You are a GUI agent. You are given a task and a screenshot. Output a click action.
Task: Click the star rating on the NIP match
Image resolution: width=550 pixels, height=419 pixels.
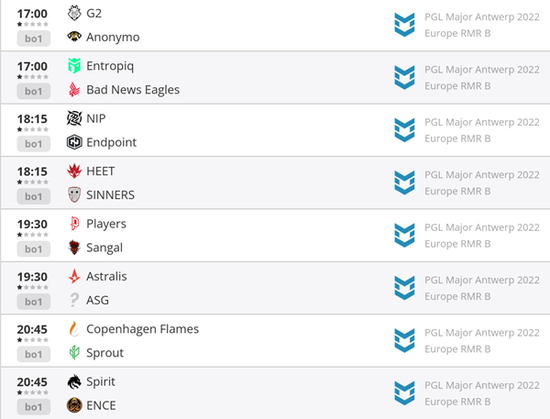click(33, 129)
